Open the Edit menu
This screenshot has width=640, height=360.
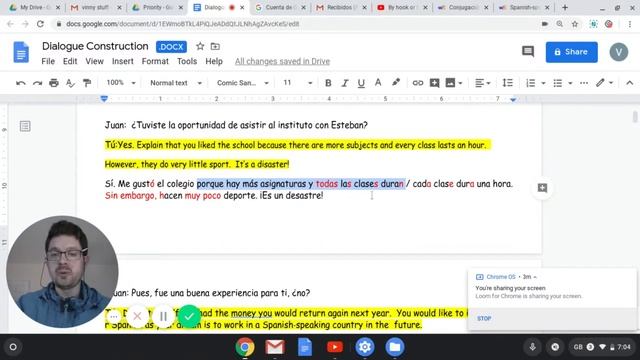(x=70, y=61)
